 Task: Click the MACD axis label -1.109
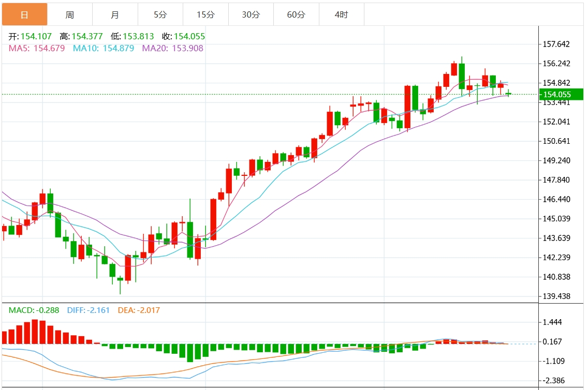pyautogui.click(x=553, y=361)
